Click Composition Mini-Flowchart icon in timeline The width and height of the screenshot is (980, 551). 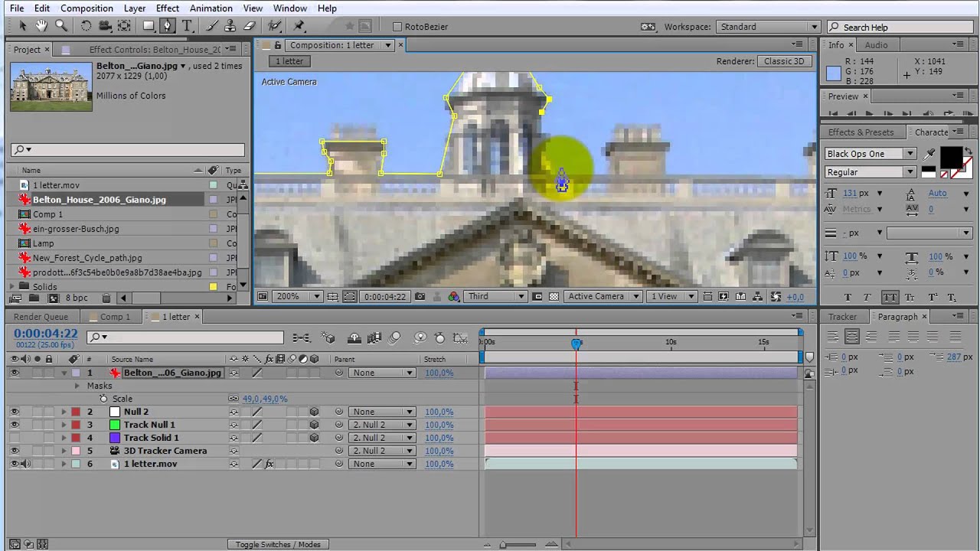click(x=302, y=337)
